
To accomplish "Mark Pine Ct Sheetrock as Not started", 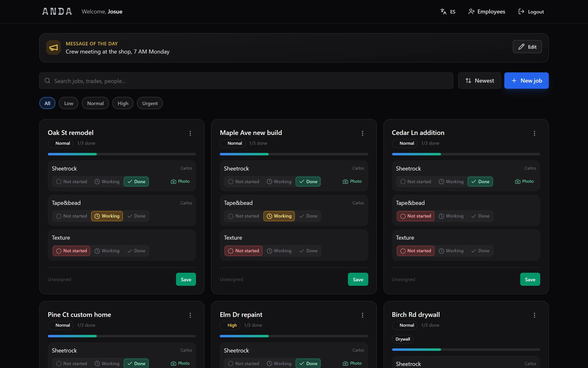I will (71, 363).
